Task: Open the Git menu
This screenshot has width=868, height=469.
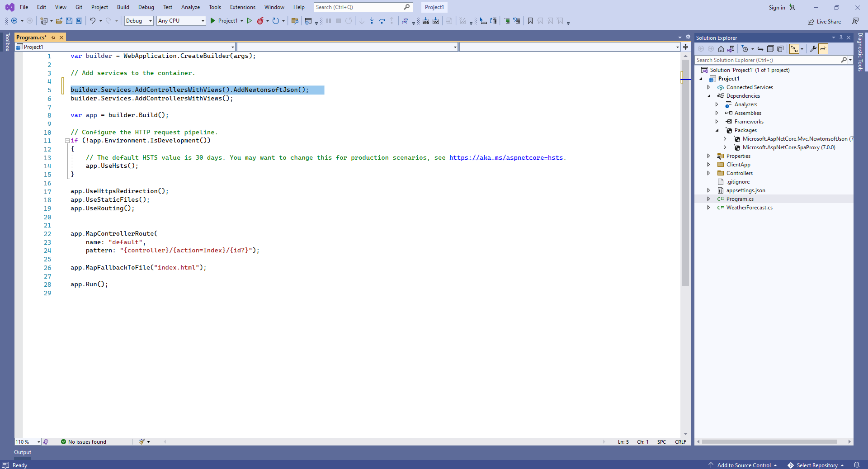Action: [x=79, y=7]
